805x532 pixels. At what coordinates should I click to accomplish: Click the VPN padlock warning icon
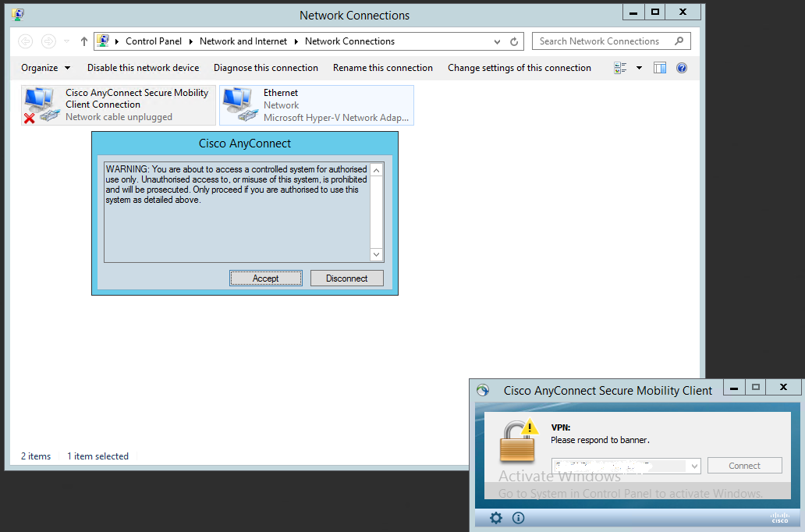tap(519, 441)
